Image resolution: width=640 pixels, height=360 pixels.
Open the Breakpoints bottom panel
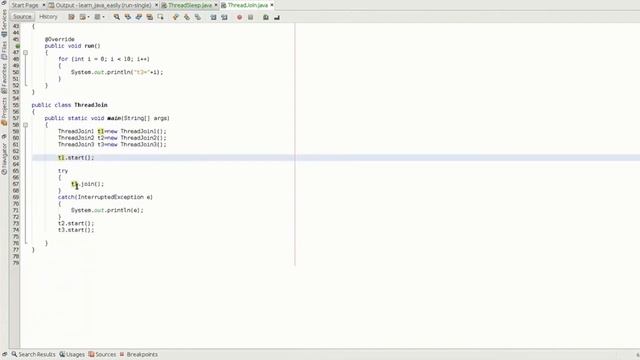coord(138,354)
